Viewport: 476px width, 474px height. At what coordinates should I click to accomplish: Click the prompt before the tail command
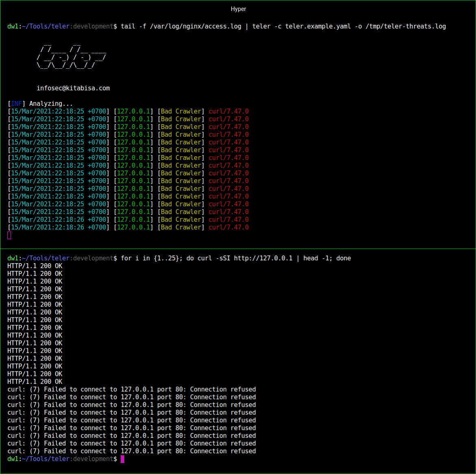tap(62, 26)
